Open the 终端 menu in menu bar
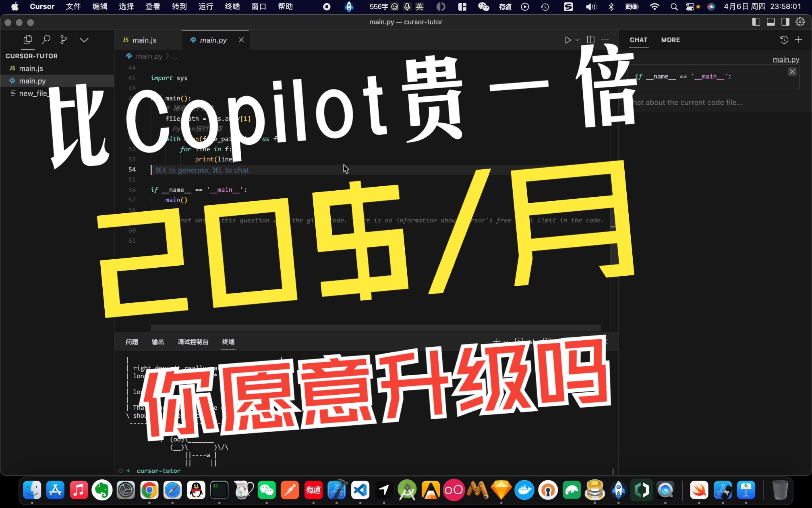Screen dimensions: 812x508 pos(232,6)
